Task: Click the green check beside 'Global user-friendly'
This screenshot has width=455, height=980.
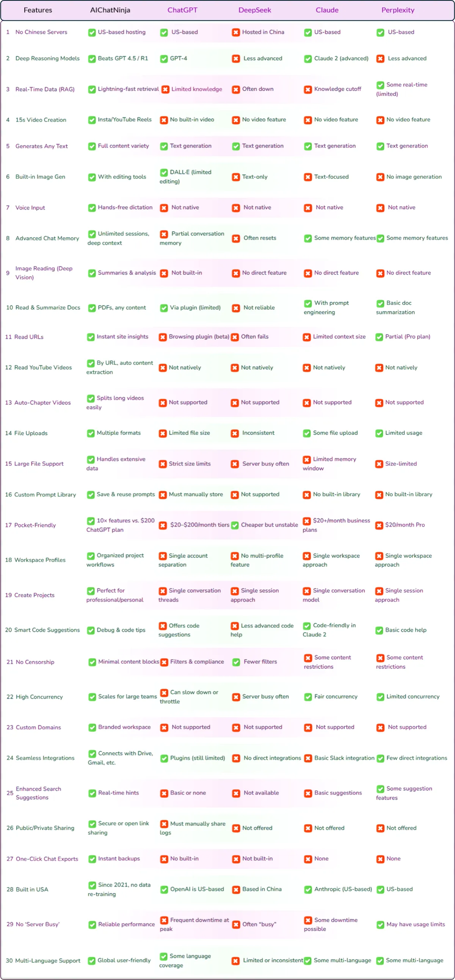Action: [x=91, y=961]
